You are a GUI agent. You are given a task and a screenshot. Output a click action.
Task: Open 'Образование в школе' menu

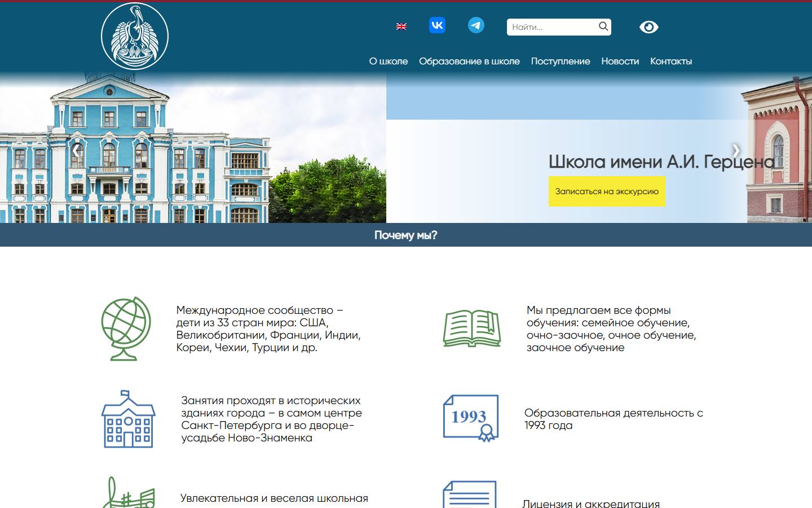pyautogui.click(x=469, y=61)
